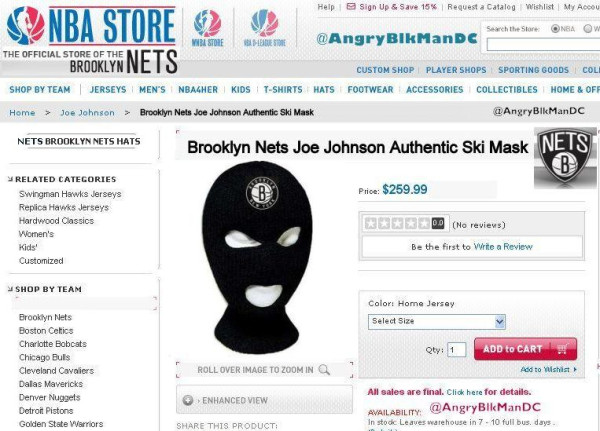Image resolution: width=600 pixels, height=431 pixels.
Task: Collapse the Shop By Team section
Action: click(10, 289)
